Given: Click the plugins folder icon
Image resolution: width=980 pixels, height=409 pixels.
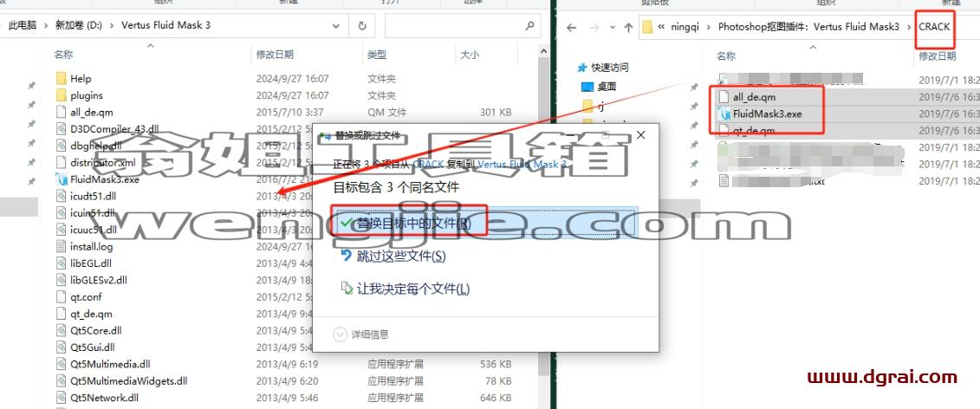Looking at the screenshot, I should tap(61, 95).
